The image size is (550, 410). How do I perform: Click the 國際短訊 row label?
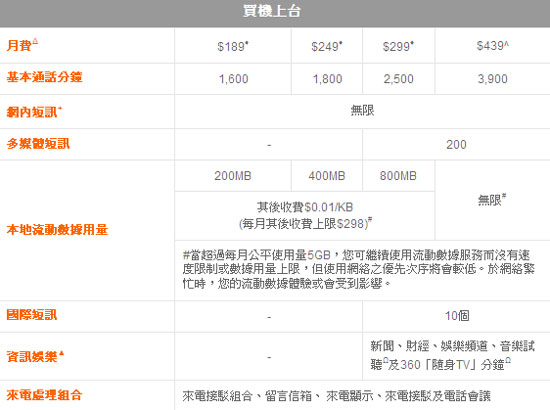point(32,315)
